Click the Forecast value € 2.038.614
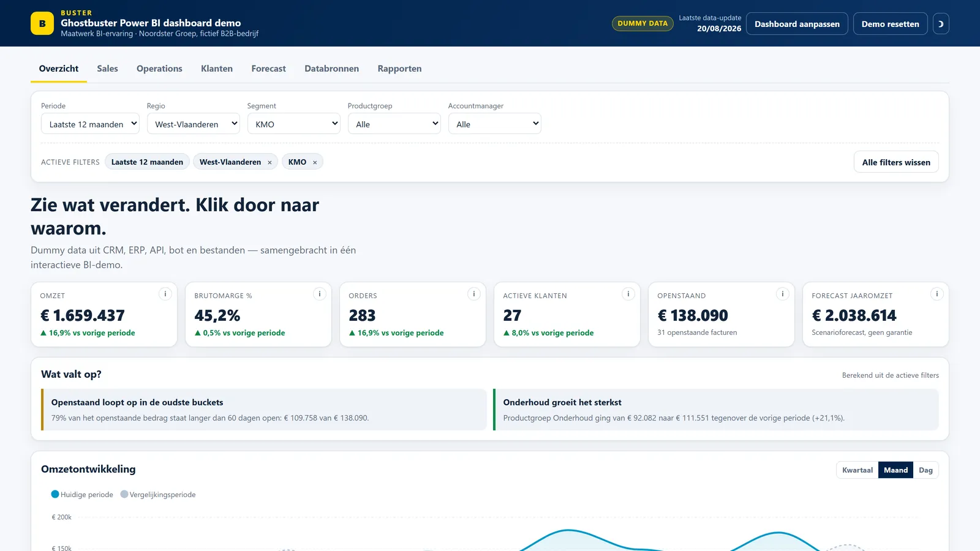Image resolution: width=980 pixels, height=551 pixels. [x=854, y=315]
